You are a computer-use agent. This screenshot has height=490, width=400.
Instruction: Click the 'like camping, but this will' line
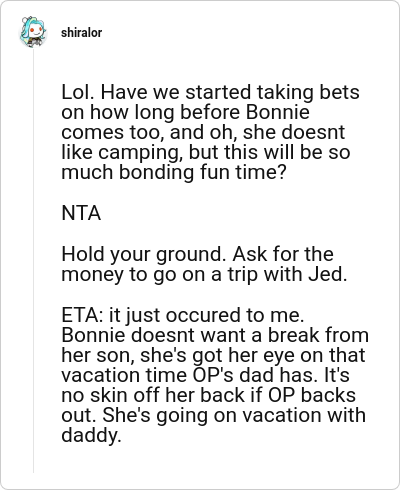206,152
